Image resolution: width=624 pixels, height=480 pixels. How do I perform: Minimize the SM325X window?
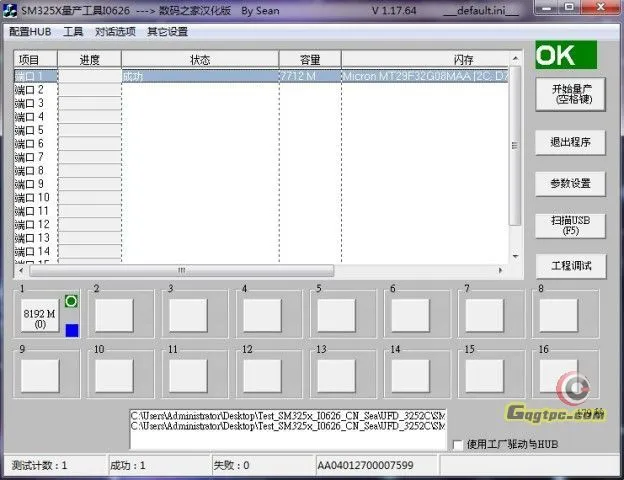(548, 8)
